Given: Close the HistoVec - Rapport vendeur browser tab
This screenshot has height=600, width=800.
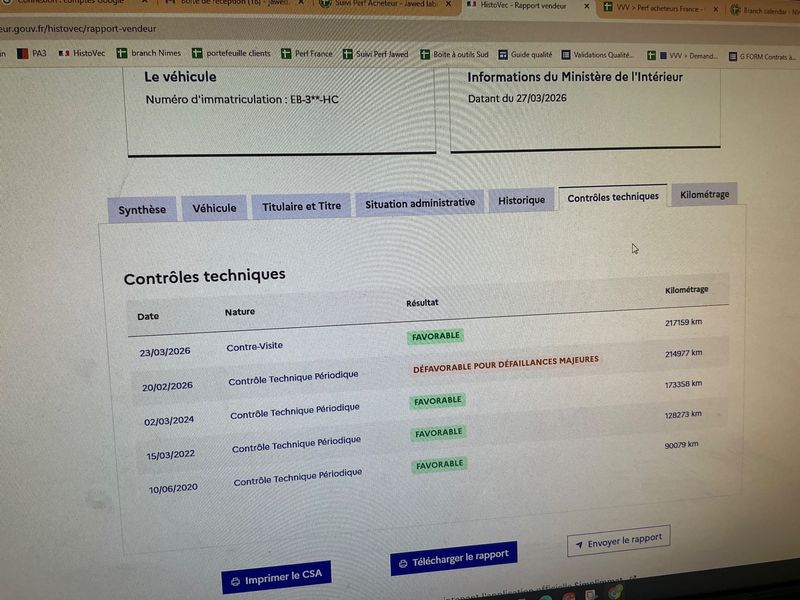Looking at the screenshot, I should click(587, 6).
